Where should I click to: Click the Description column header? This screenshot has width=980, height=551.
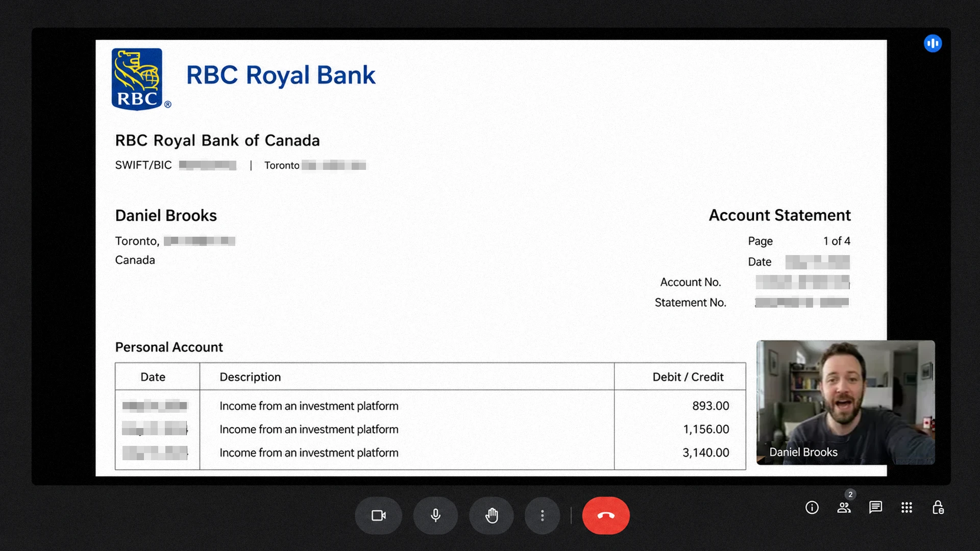point(250,377)
